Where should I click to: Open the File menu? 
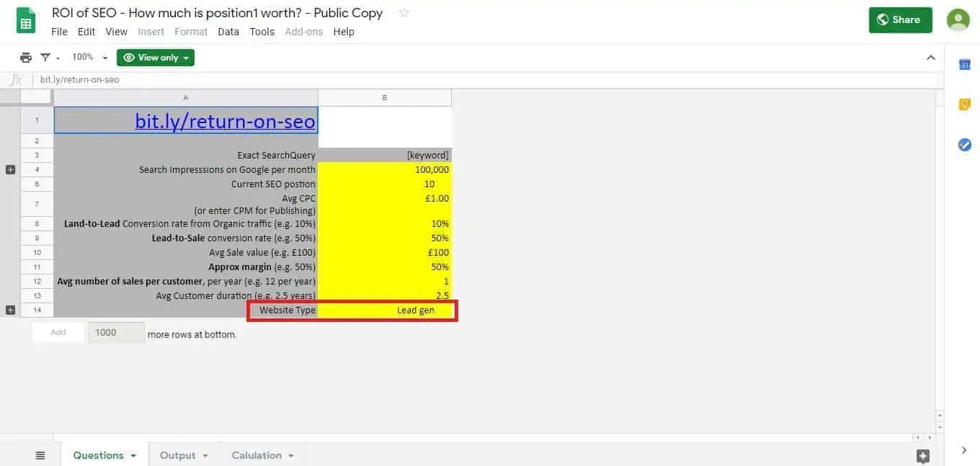pyautogui.click(x=59, y=32)
